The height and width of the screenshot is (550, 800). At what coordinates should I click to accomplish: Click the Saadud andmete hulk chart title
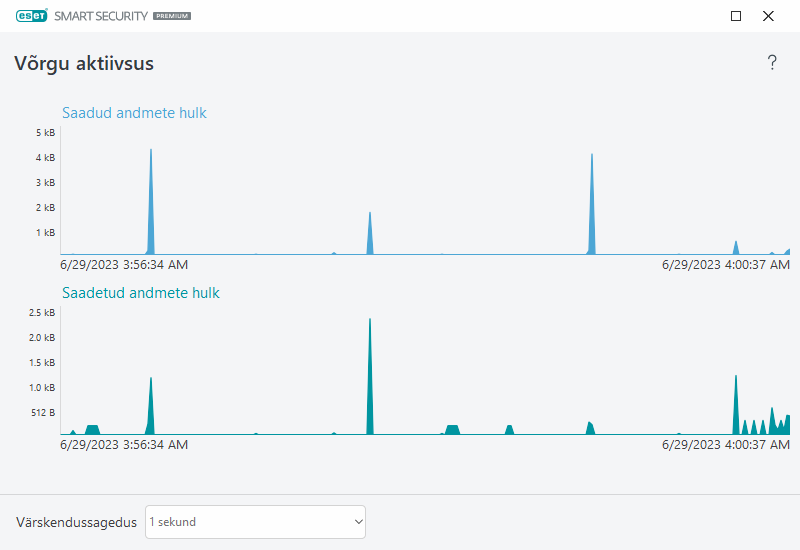click(134, 113)
